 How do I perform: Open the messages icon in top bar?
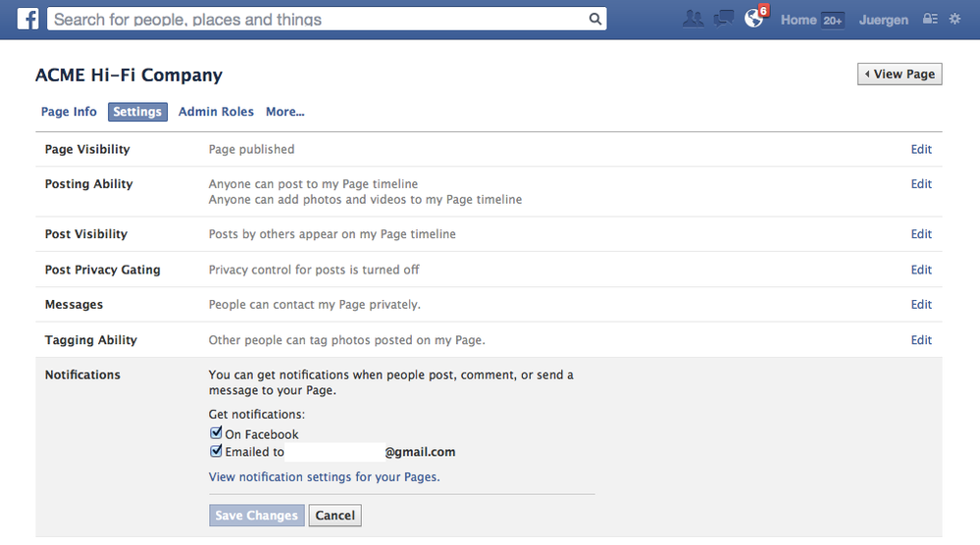coord(724,19)
